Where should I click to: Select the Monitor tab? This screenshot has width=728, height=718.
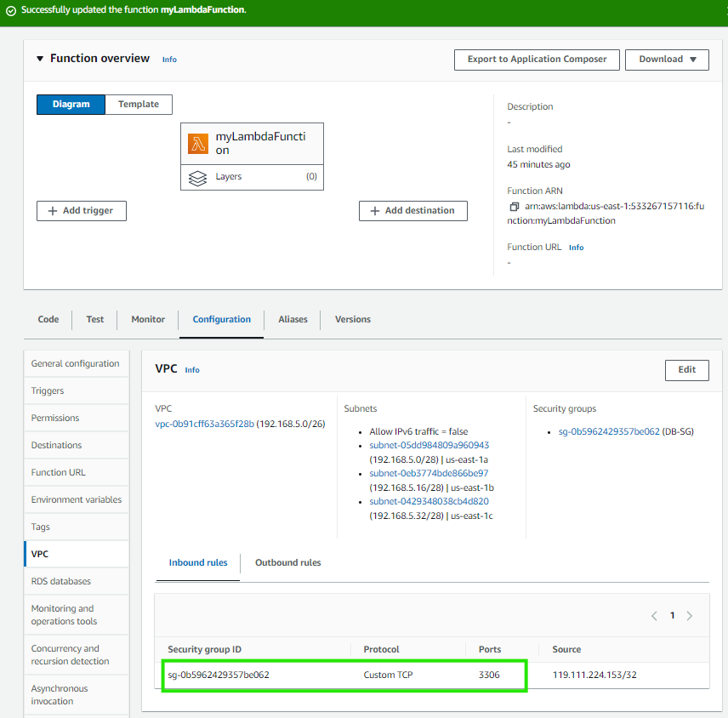point(147,320)
